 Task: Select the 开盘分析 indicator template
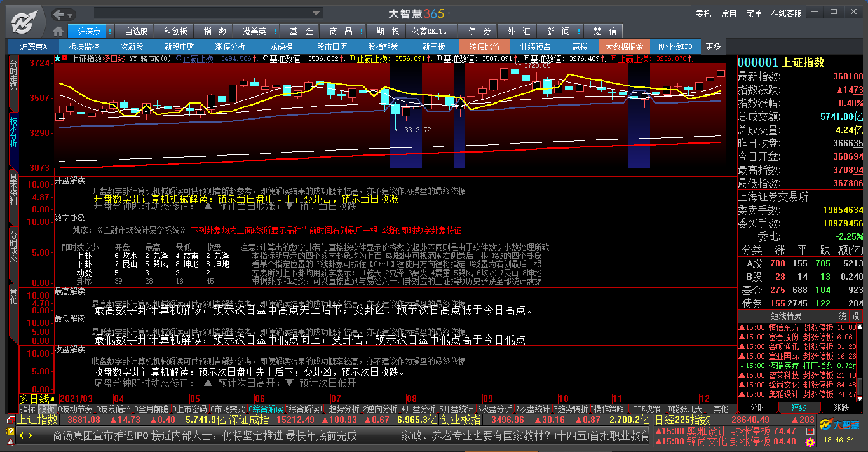coord(418,409)
